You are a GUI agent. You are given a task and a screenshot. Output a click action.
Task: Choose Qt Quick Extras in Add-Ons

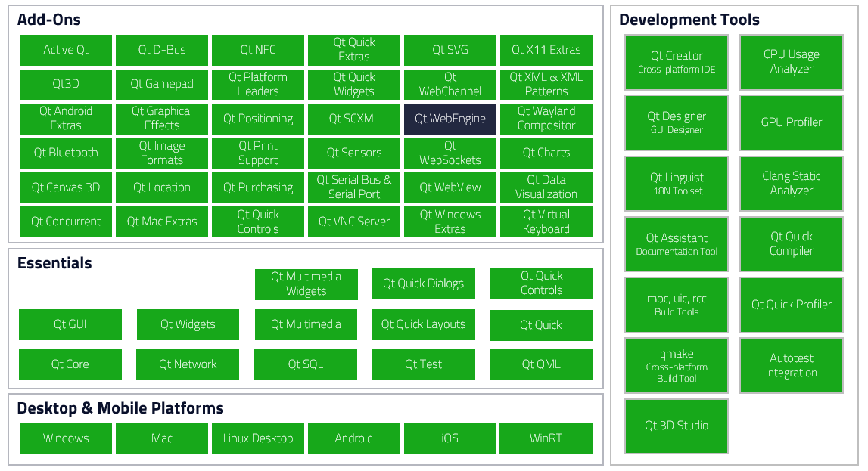point(353,50)
